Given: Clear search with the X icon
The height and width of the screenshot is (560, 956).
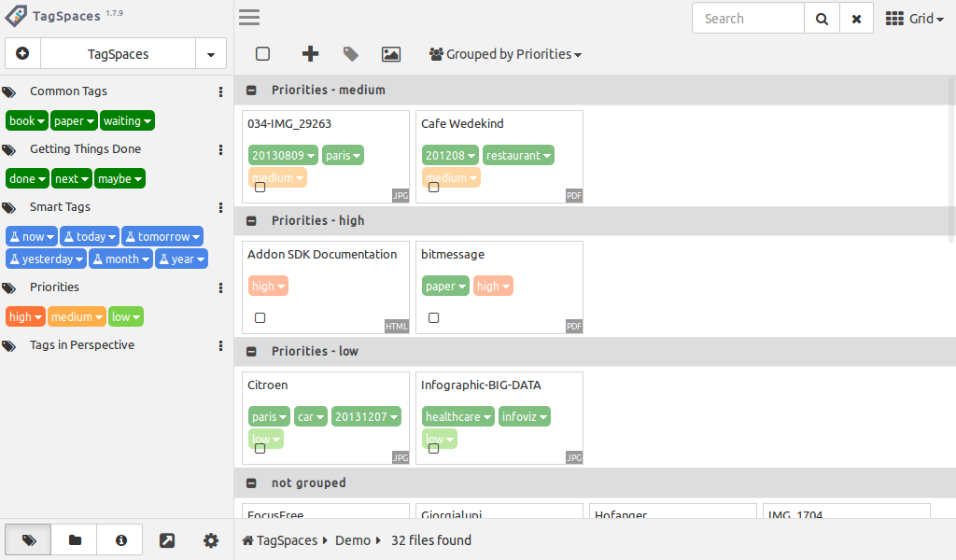Looking at the screenshot, I should click(856, 19).
